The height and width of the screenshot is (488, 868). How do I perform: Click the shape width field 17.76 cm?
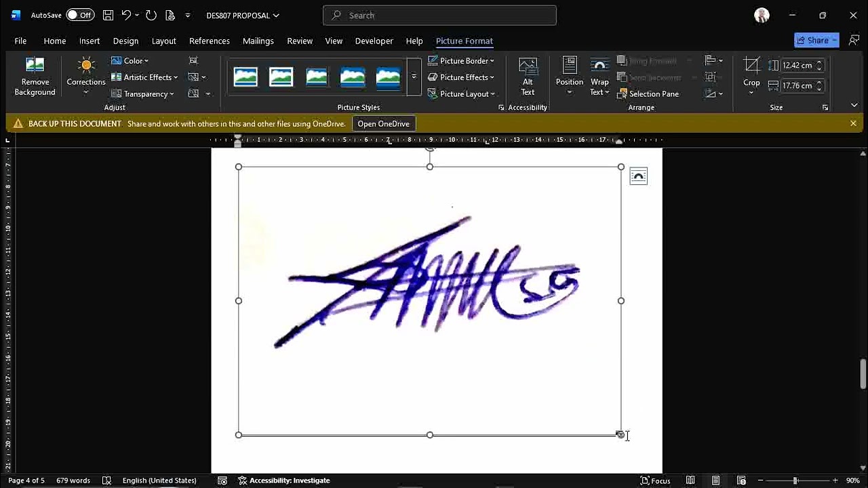click(x=797, y=85)
